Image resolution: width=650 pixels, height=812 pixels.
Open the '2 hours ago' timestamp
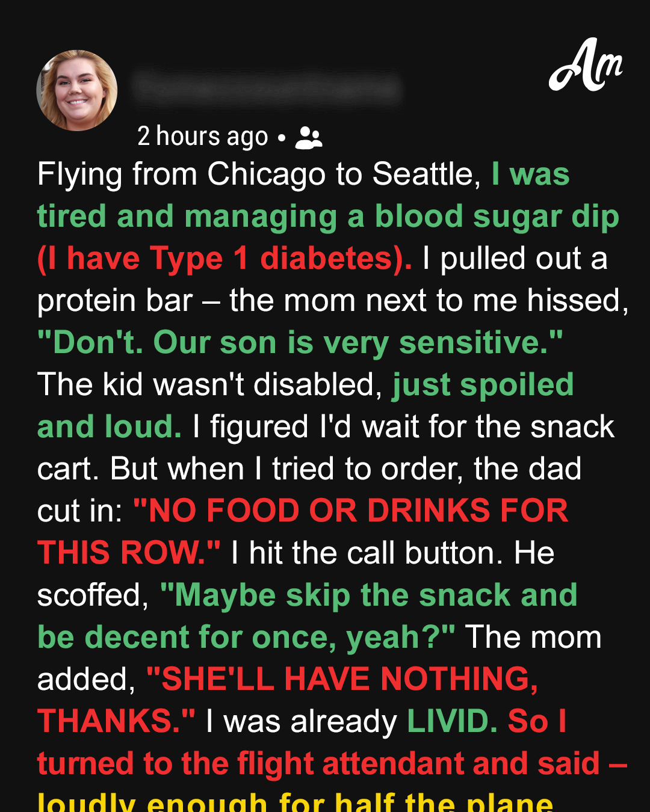click(x=202, y=137)
